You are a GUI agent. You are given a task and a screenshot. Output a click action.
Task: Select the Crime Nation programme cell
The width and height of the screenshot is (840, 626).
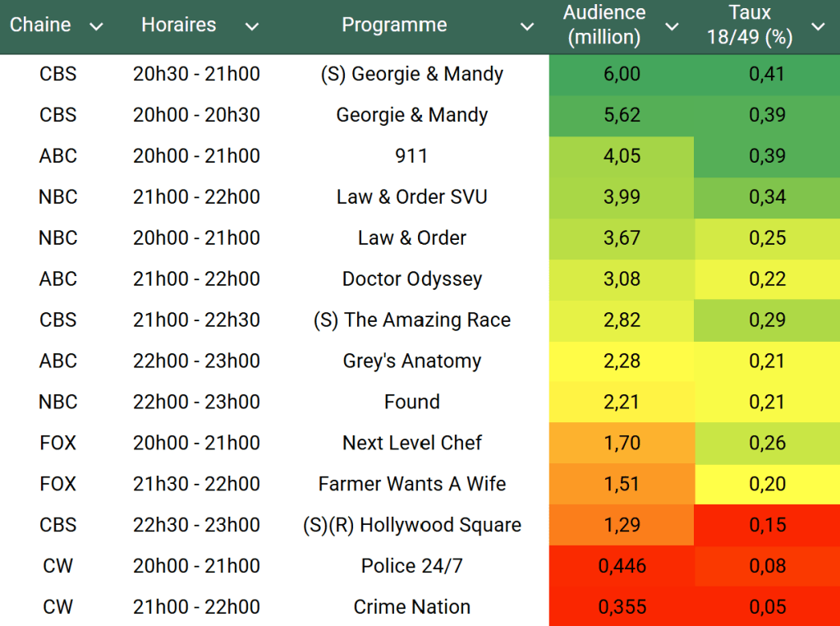411,607
